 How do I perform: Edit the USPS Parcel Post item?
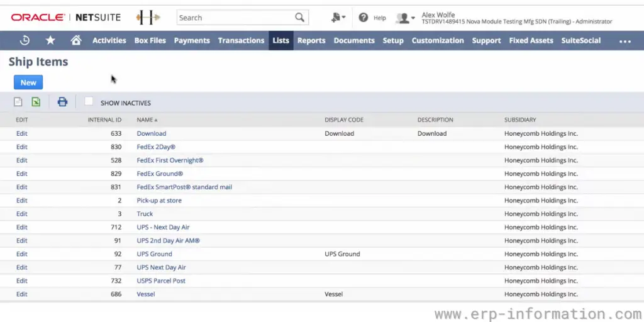click(22, 280)
